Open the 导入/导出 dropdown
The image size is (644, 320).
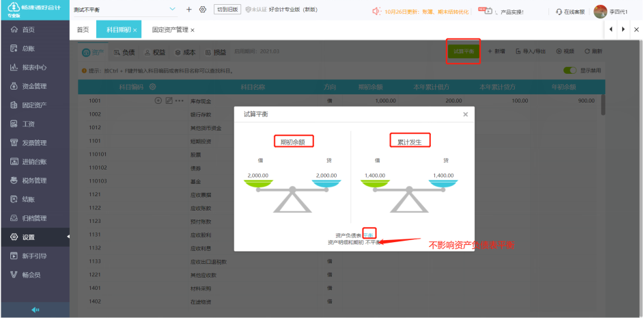[531, 51]
